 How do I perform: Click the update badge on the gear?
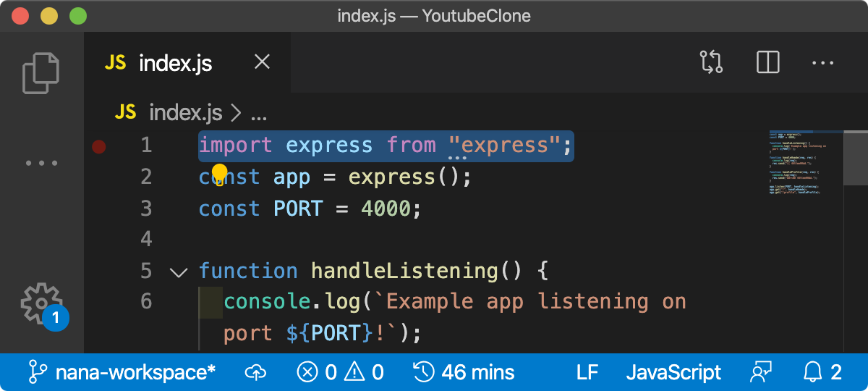click(x=56, y=317)
